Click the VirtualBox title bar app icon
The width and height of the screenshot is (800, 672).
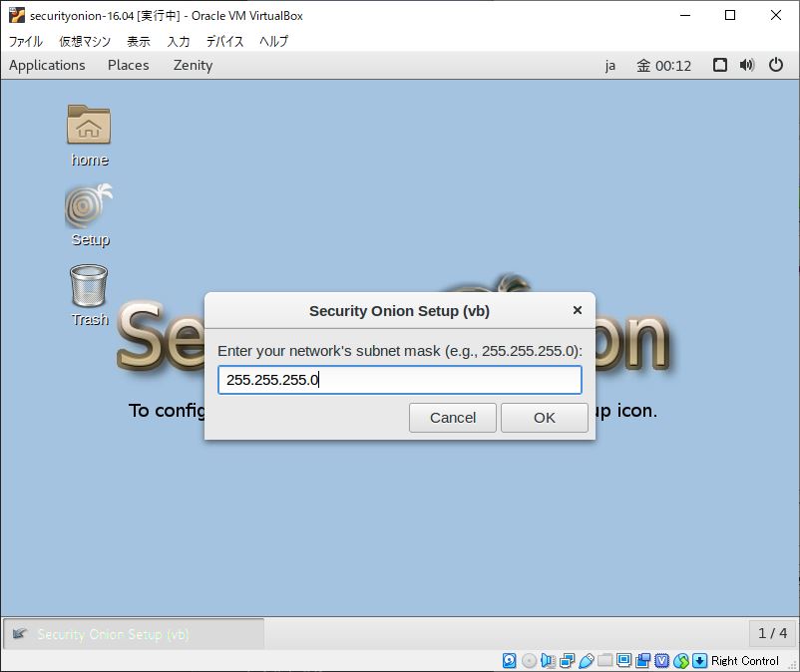(16, 15)
